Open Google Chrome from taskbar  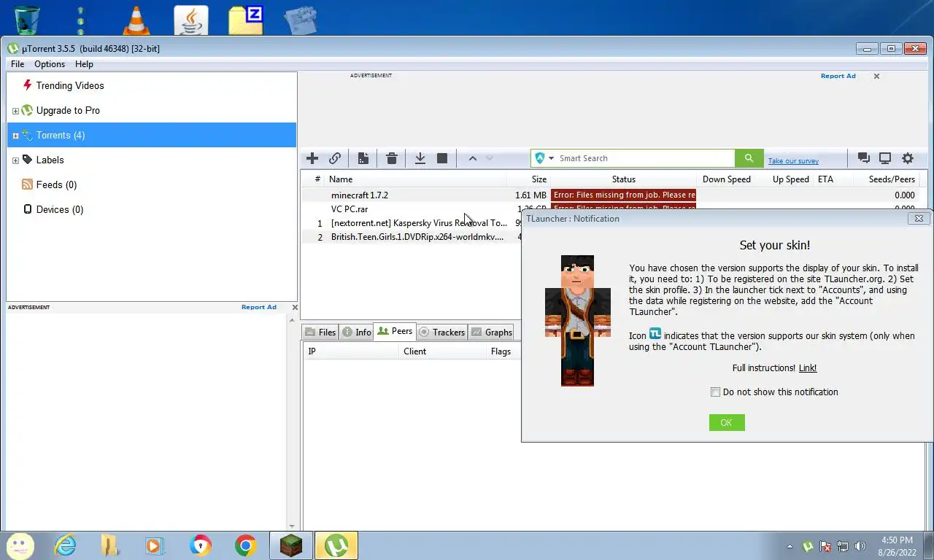click(x=245, y=545)
